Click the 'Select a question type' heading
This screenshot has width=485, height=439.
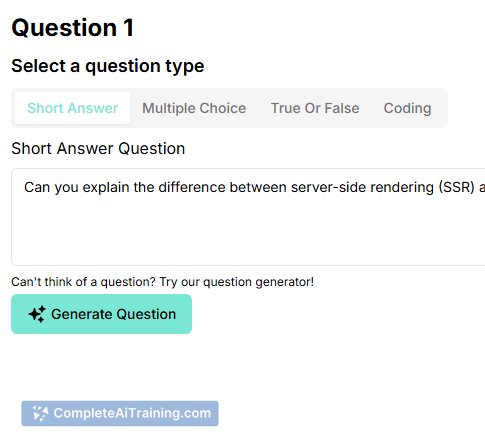click(108, 66)
